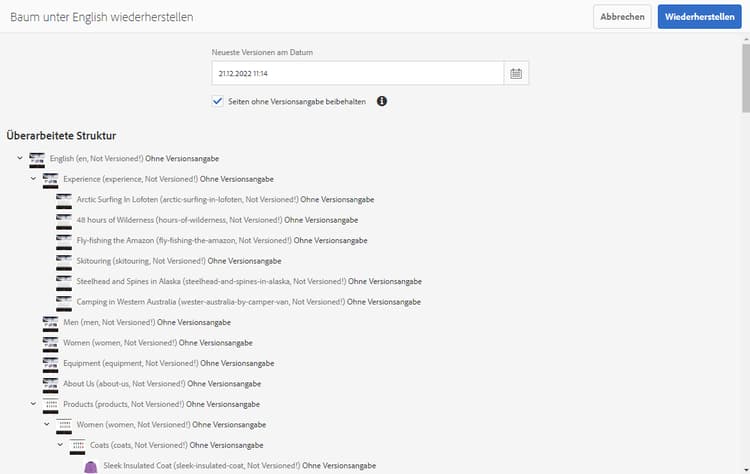The image size is (750, 474).
Task: Click the Arctic Surfing In Lofoten thumbnail
Action: click(64, 201)
